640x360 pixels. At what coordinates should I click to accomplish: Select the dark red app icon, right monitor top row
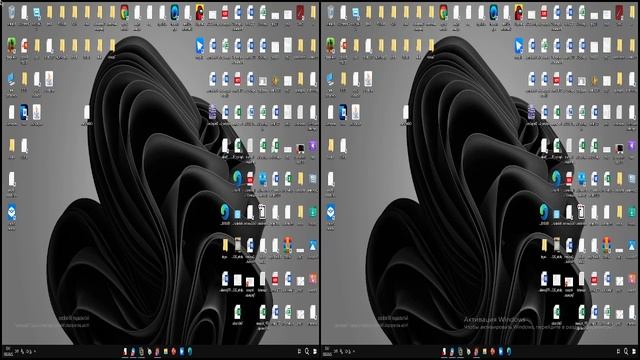[619, 12]
